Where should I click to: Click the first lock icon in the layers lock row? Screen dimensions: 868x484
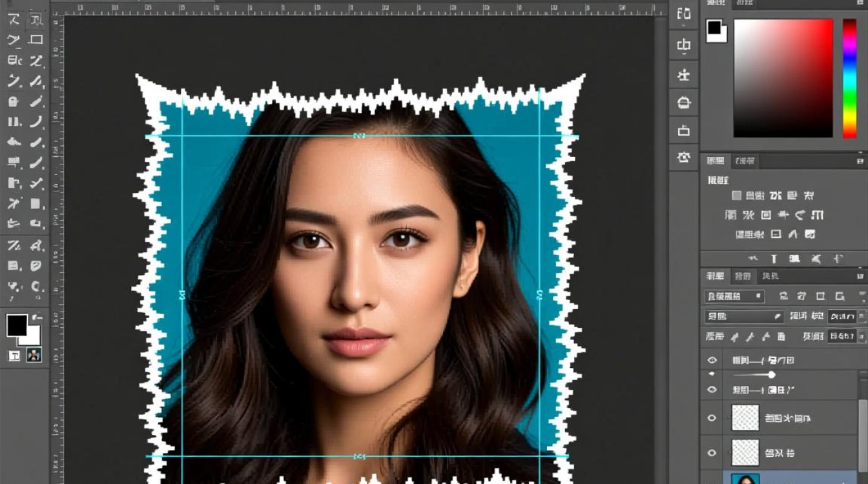pos(734,336)
